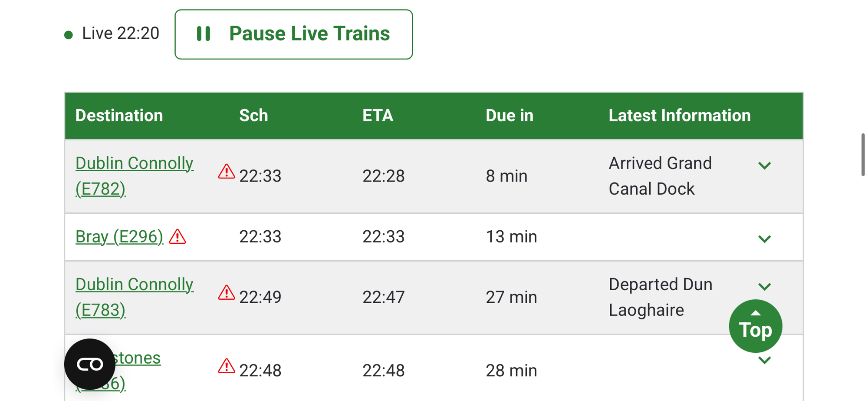The height and width of the screenshot is (401, 868).
Task: Expand the Greystones 22:48 train row
Action: tap(764, 360)
